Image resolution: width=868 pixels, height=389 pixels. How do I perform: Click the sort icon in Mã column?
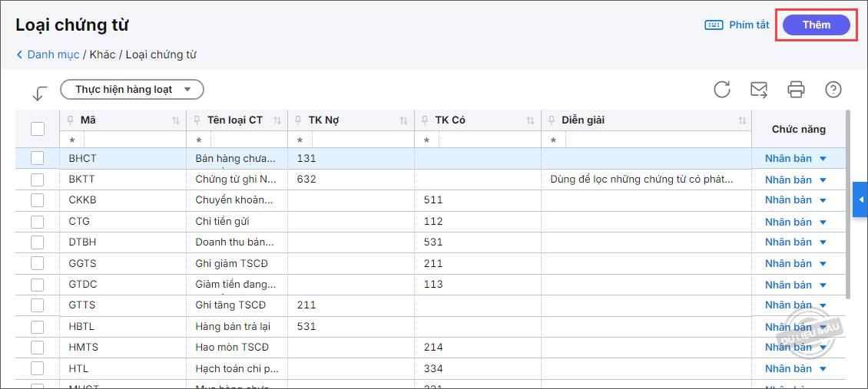point(176,120)
